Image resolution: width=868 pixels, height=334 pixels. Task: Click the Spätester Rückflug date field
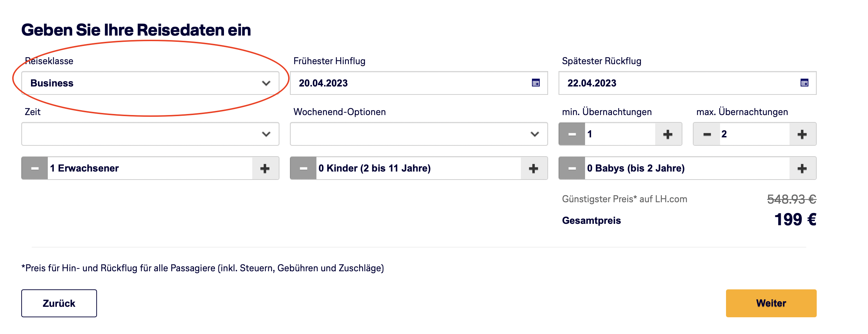pos(677,83)
